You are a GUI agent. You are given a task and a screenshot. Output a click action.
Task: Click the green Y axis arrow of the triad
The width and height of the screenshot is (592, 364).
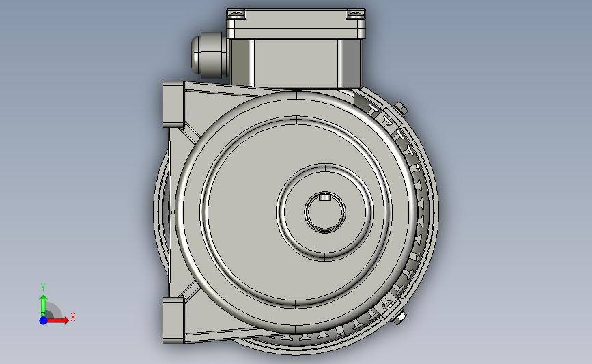[43, 305]
